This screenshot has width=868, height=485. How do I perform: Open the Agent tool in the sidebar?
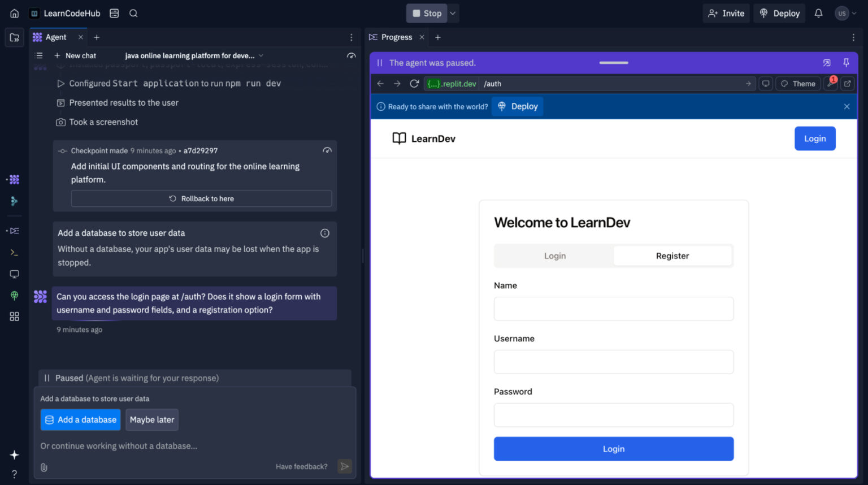pyautogui.click(x=14, y=179)
